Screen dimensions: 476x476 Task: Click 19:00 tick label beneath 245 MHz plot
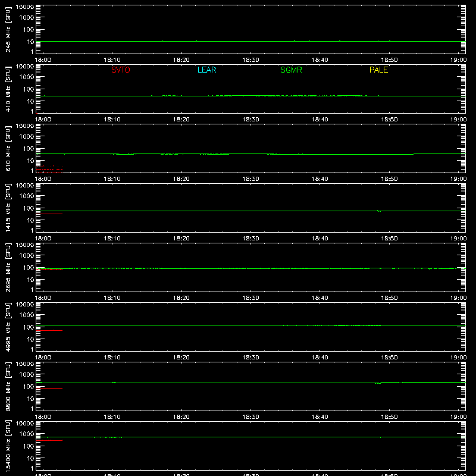click(458, 60)
